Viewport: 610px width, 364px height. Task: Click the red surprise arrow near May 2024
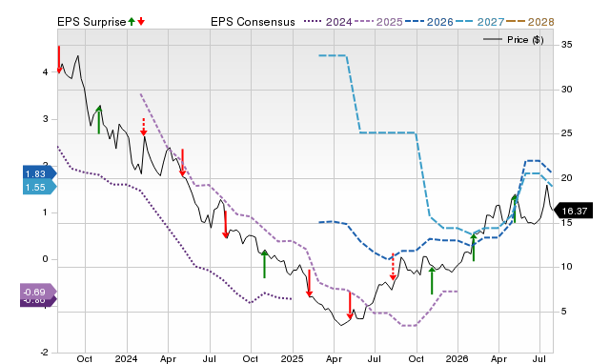point(182,163)
